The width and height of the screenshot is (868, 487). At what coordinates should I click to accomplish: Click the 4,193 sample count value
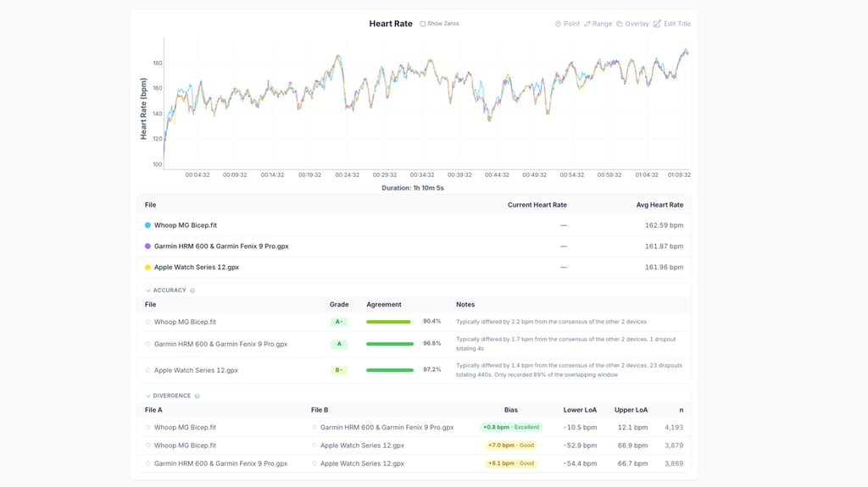click(674, 427)
